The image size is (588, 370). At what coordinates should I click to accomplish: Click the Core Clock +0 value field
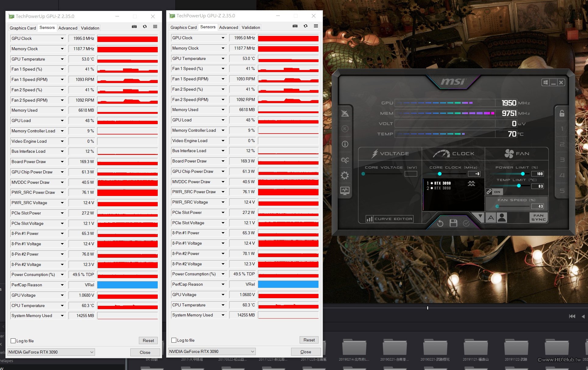[x=474, y=174]
